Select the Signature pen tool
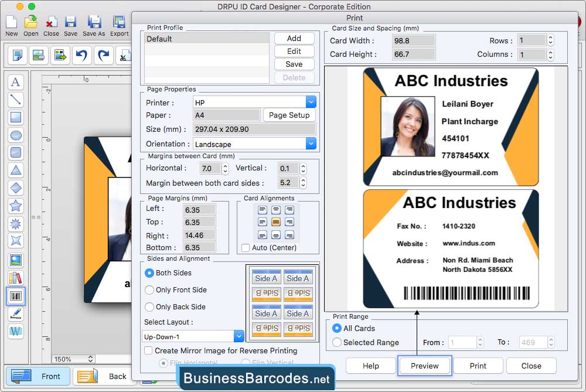Viewport: 586px width, 392px height. click(x=16, y=314)
